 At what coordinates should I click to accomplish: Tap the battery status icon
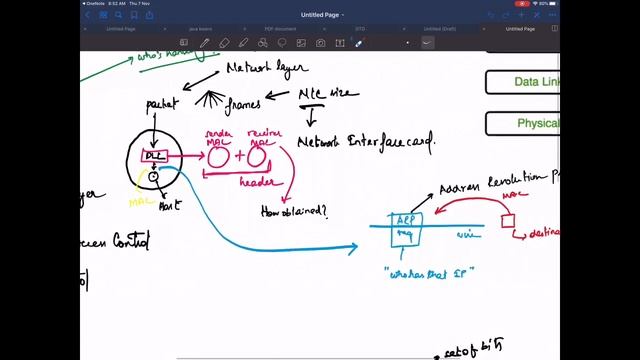tap(553, 3)
